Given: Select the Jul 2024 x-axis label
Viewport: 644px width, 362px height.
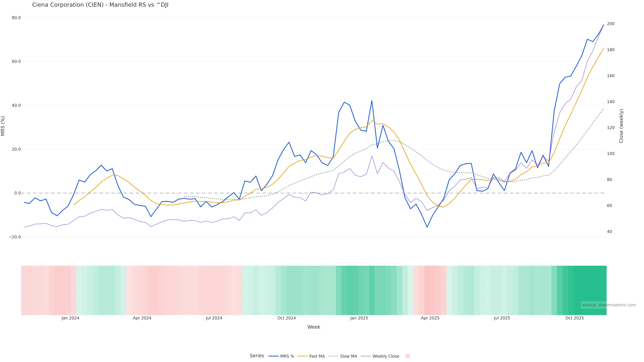Looking at the screenshot, I should 214,318.
